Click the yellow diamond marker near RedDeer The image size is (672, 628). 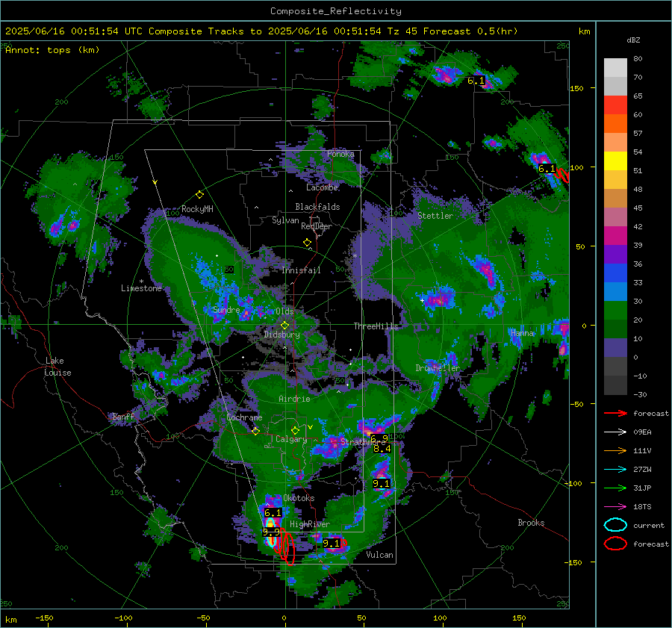(307, 243)
